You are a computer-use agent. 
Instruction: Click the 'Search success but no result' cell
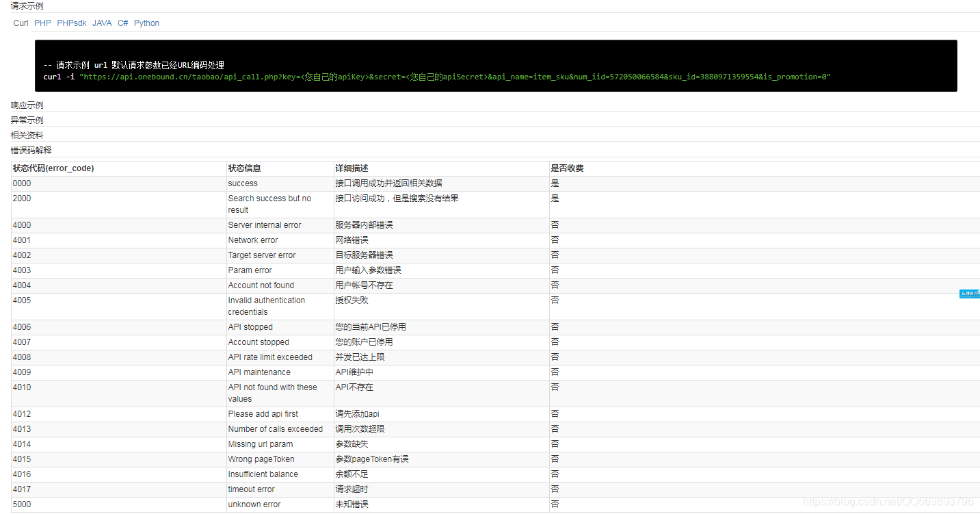280,205
